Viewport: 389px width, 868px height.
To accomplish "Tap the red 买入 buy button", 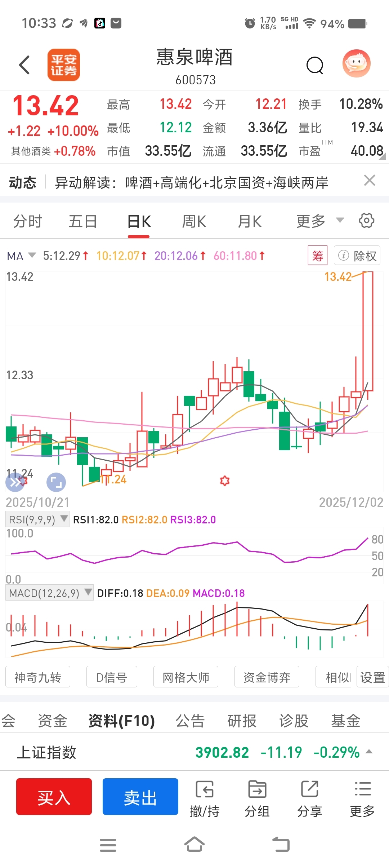I will (x=54, y=797).
